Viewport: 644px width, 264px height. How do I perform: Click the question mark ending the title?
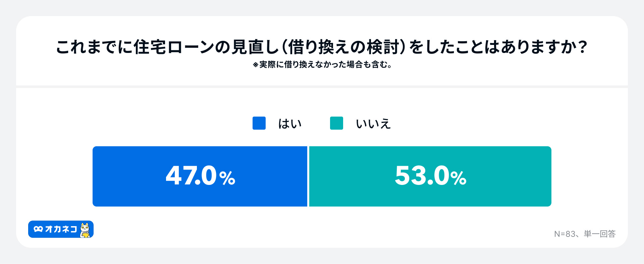click(583, 47)
